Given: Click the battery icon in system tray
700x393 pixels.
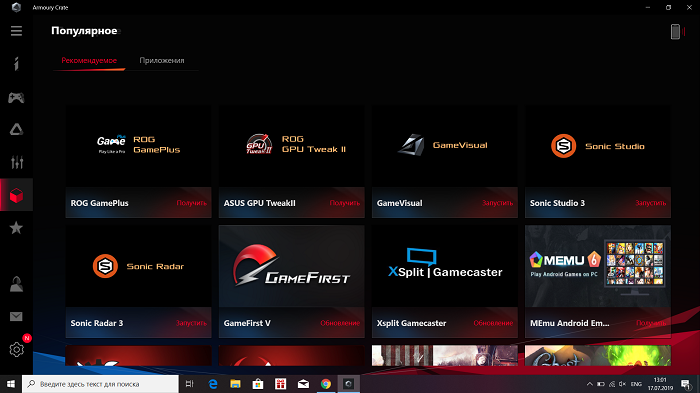Looking at the screenshot, I should coord(601,384).
